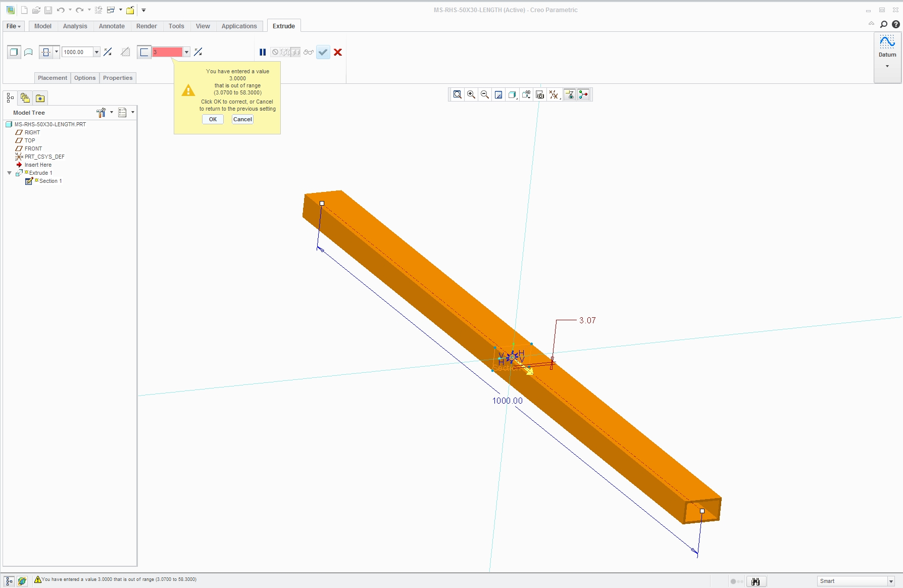Toggle the Remove Material option

pyautogui.click(x=125, y=52)
